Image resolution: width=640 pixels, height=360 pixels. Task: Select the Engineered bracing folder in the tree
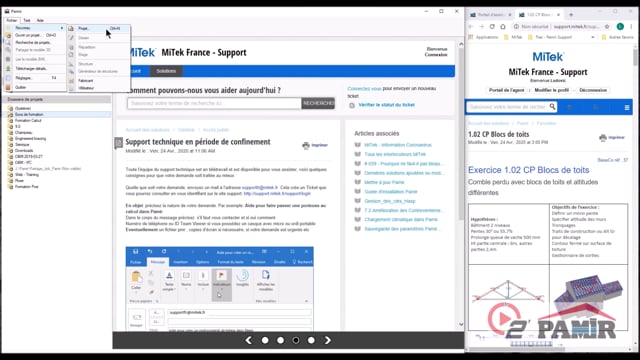30,139
